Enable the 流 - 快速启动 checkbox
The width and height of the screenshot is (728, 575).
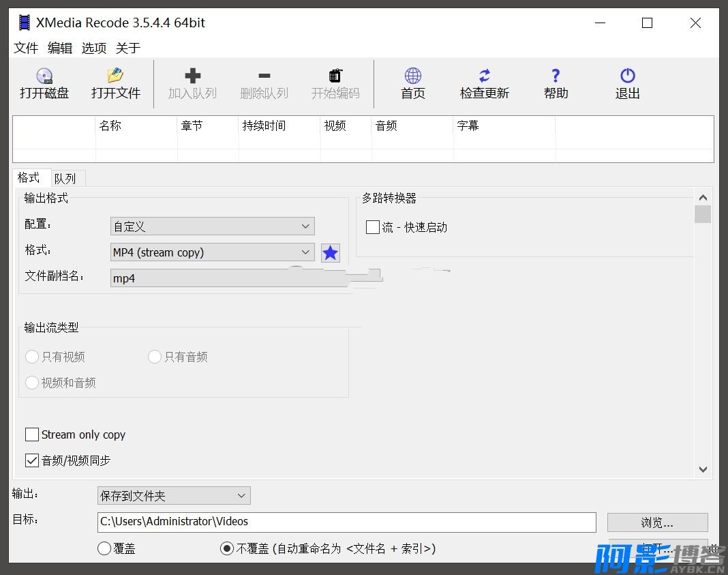pyautogui.click(x=373, y=227)
